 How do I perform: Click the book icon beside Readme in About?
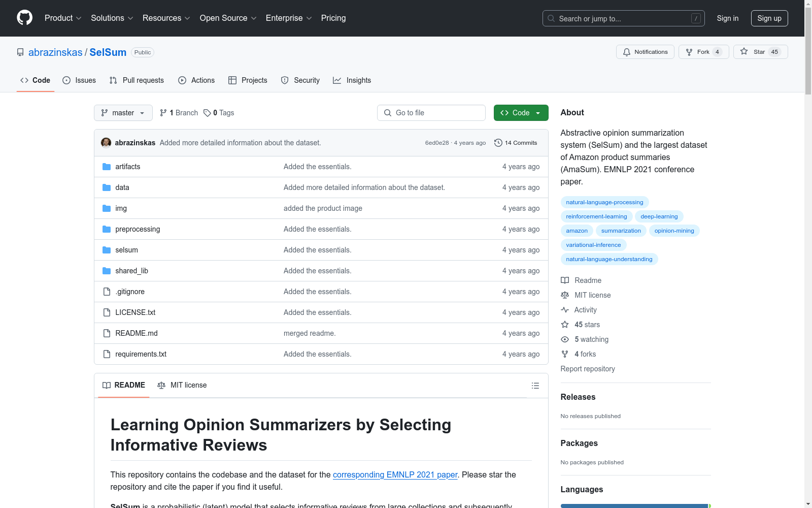565,280
